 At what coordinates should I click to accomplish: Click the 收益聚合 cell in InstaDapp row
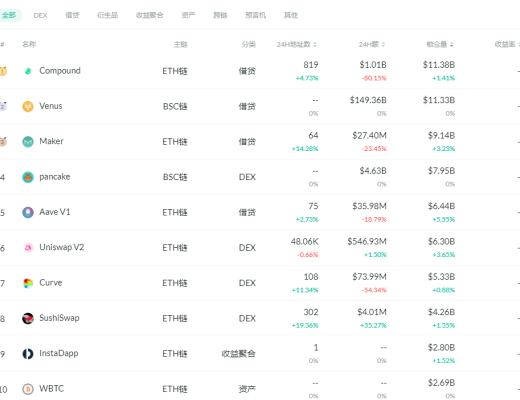[238, 354]
